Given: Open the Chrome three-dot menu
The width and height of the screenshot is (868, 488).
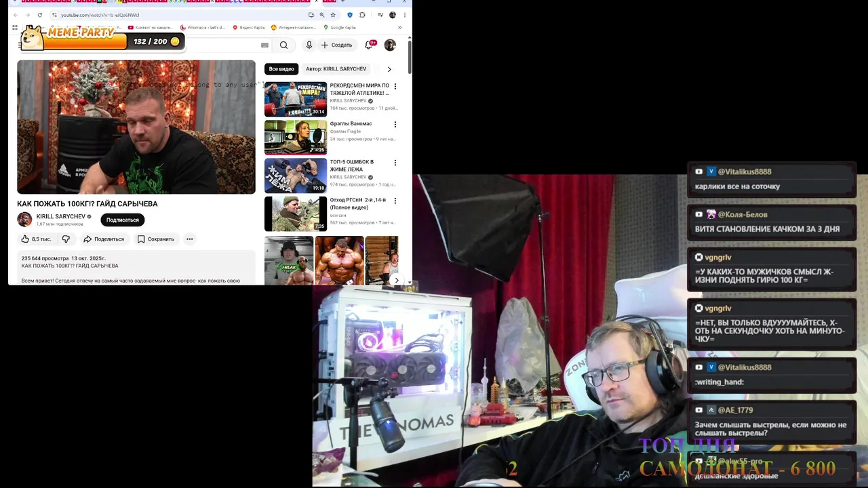Looking at the screenshot, I should [404, 15].
